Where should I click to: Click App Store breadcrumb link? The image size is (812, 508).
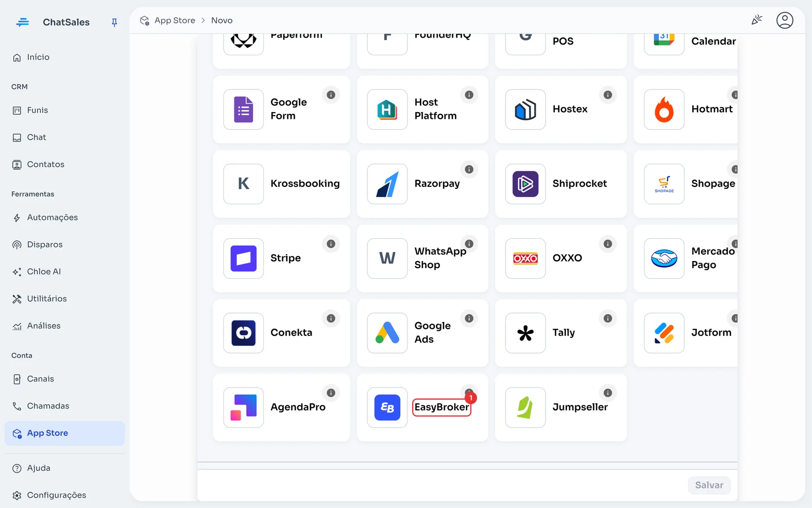click(x=175, y=20)
